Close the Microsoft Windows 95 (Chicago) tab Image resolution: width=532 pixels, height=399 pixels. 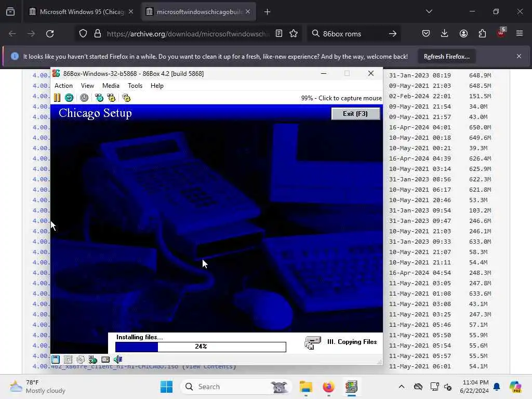pos(131,12)
